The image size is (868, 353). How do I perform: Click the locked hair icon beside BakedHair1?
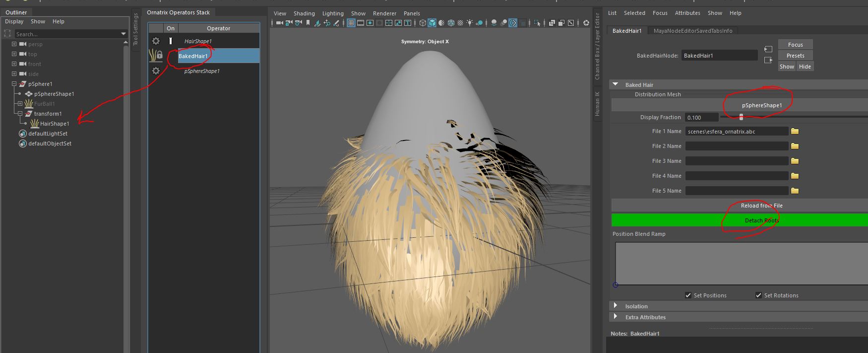tap(156, 56)
